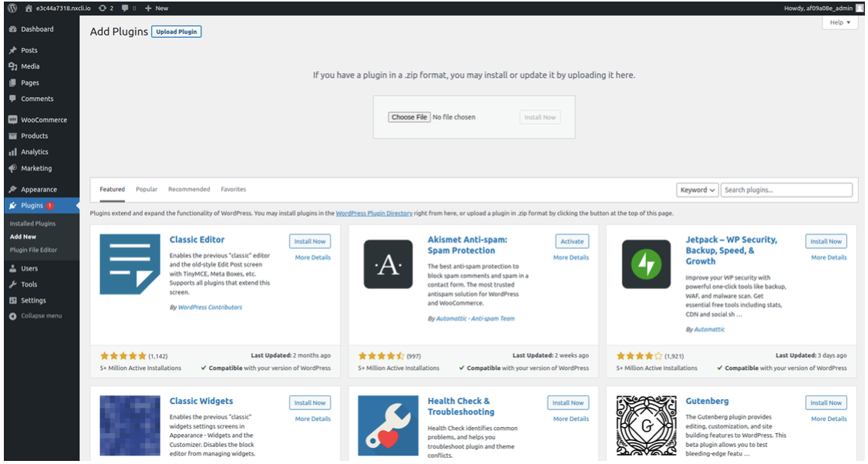This screenshot has height=464, width=868.
Task: Expand the Help dropdown tab
Action: pos(839,22)
